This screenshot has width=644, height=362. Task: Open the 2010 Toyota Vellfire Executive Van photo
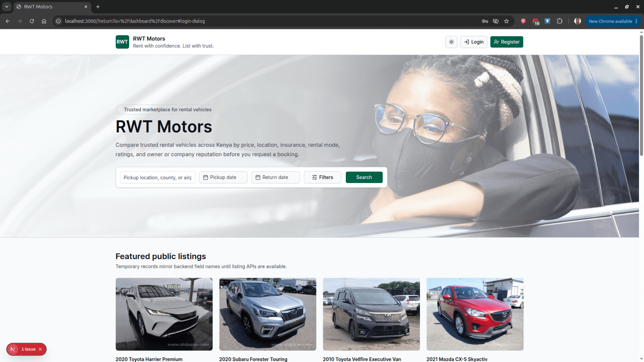(371, 314)
